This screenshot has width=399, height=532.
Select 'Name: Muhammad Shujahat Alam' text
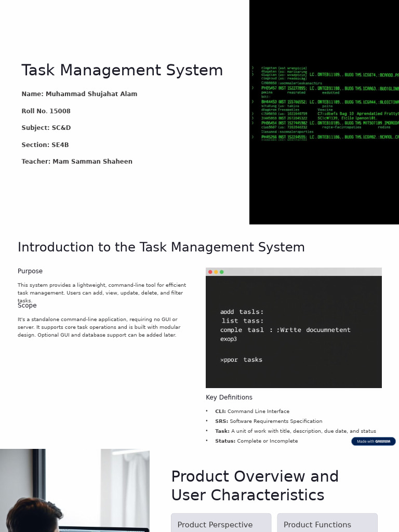click(x=79, y=94)
